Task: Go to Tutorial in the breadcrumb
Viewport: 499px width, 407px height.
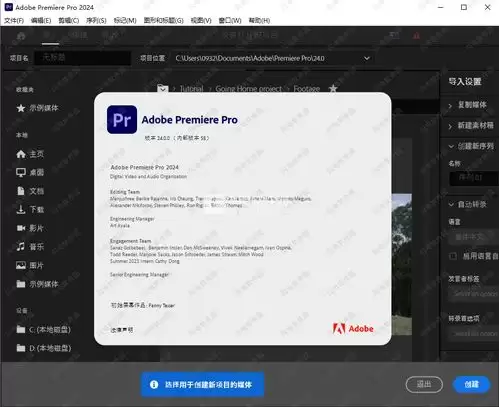Action: point(191,89)
